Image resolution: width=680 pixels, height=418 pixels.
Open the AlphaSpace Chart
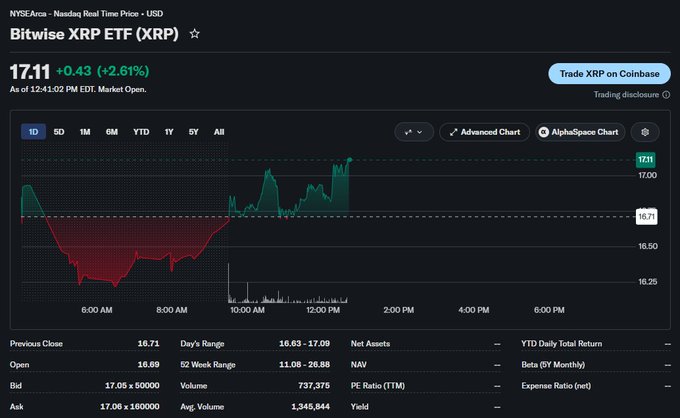(580, 132)
